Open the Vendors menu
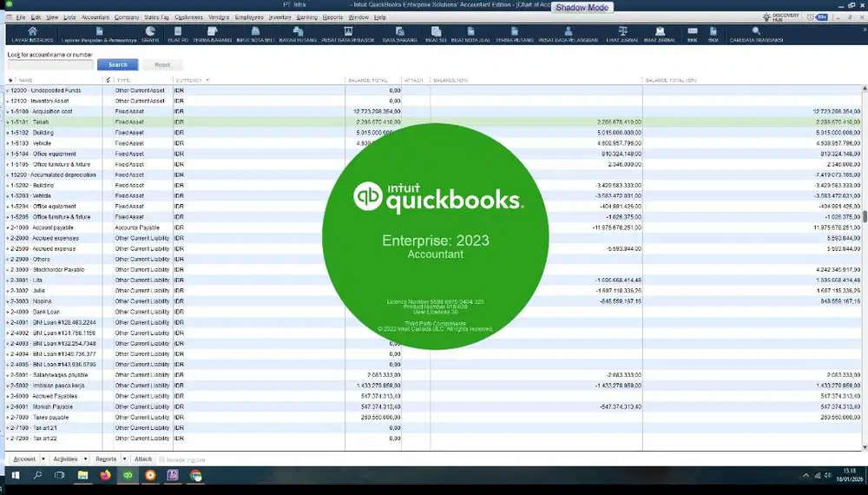 pyautogui.click(x=219, y=17)
